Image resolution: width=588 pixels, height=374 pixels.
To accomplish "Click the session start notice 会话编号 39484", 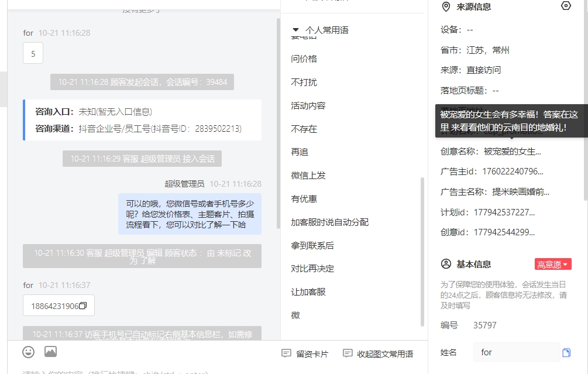I will (x=142, y=82).
